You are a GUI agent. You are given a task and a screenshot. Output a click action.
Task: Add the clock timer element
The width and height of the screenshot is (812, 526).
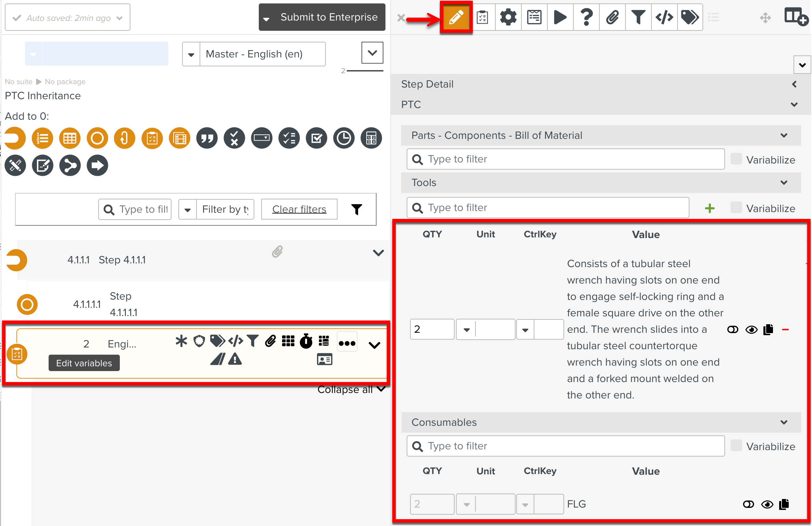[344, 138]
